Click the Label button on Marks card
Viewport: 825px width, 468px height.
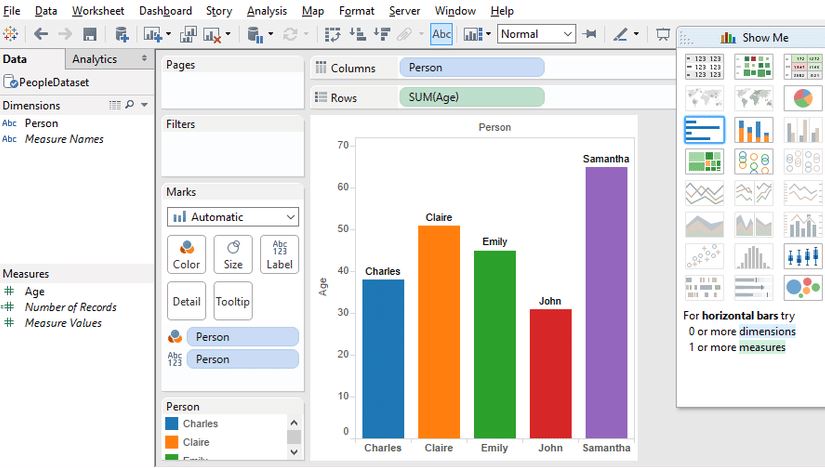(x=279, y=255)
